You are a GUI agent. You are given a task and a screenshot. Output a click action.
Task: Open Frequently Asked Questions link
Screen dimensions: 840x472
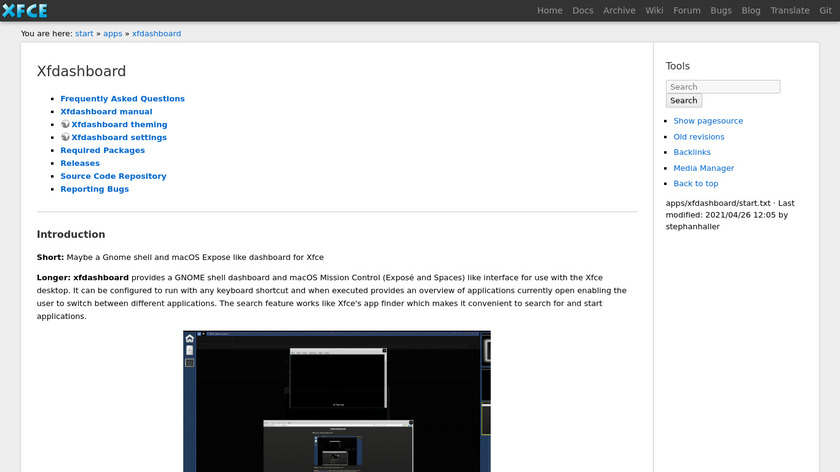coord(122,99)
